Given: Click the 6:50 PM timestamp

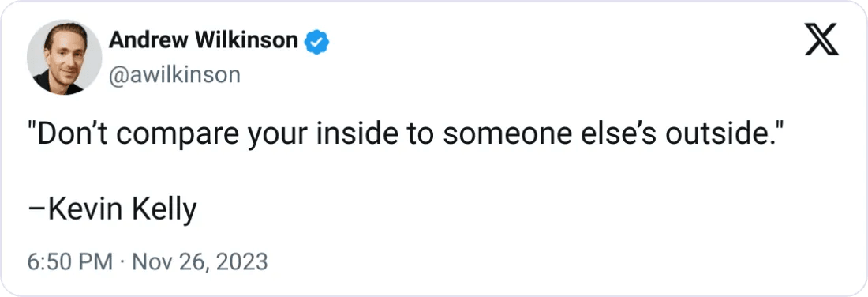Looking at the screenshot, I should click(69, 261).
